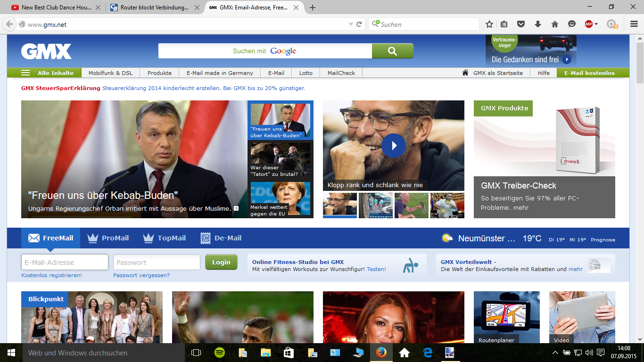Open URL bar history dropdown arrow

(x=351, y=24)
